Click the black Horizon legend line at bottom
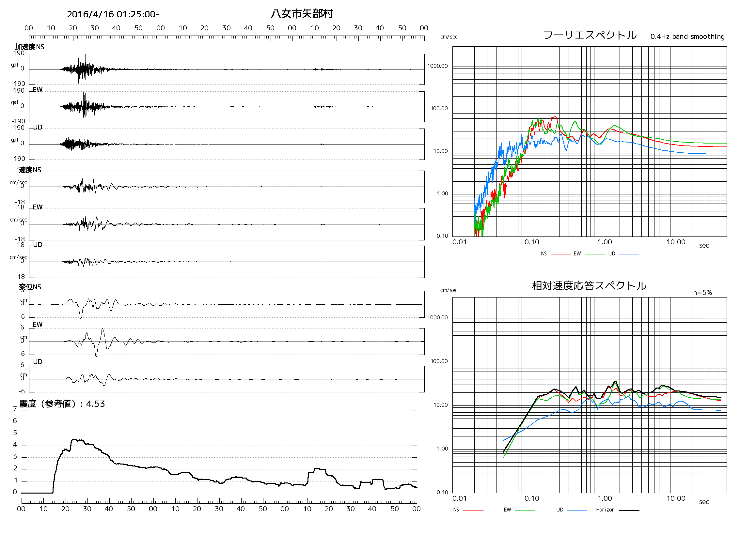The image size is (756, 534). (629, 510)
